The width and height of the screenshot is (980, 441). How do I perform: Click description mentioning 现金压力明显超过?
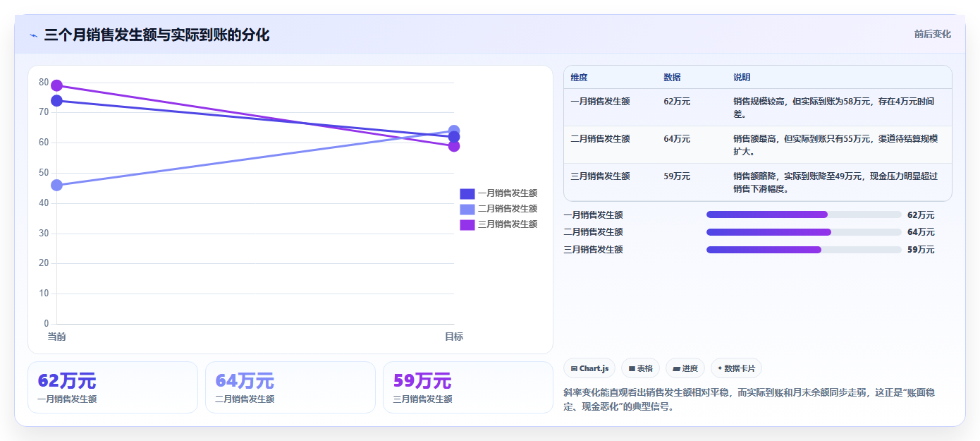(x=835, y=182)
